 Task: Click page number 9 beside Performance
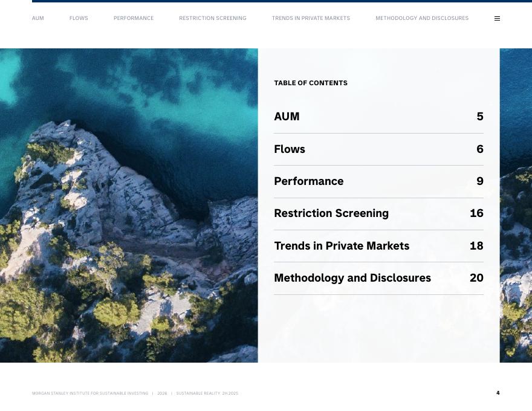480,181
